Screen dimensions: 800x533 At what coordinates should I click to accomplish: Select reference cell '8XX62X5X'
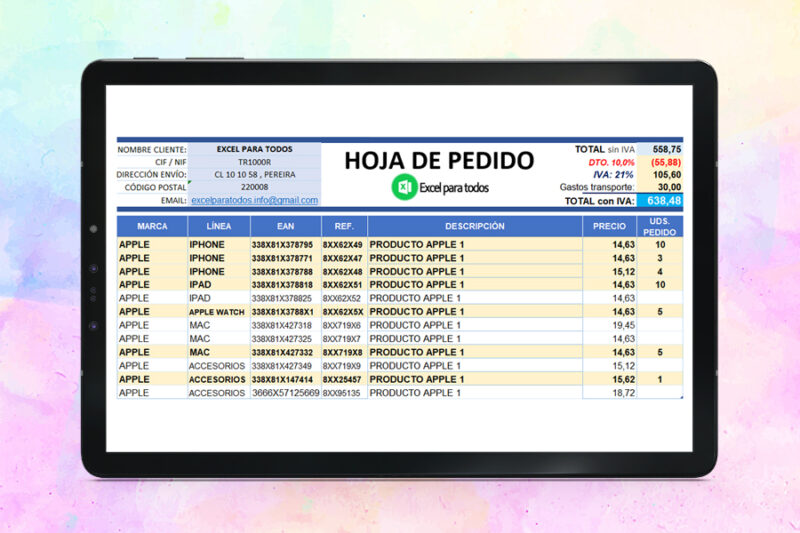344,312
